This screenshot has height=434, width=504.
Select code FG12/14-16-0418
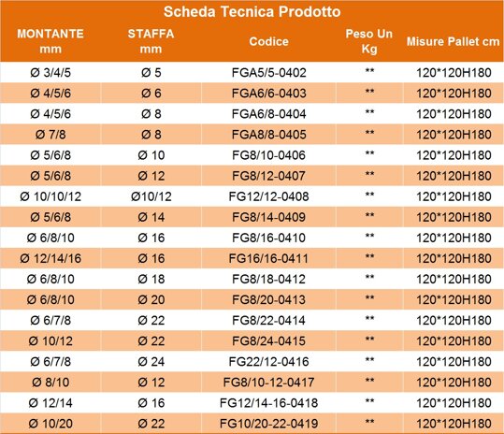click(x=268, y=403)
